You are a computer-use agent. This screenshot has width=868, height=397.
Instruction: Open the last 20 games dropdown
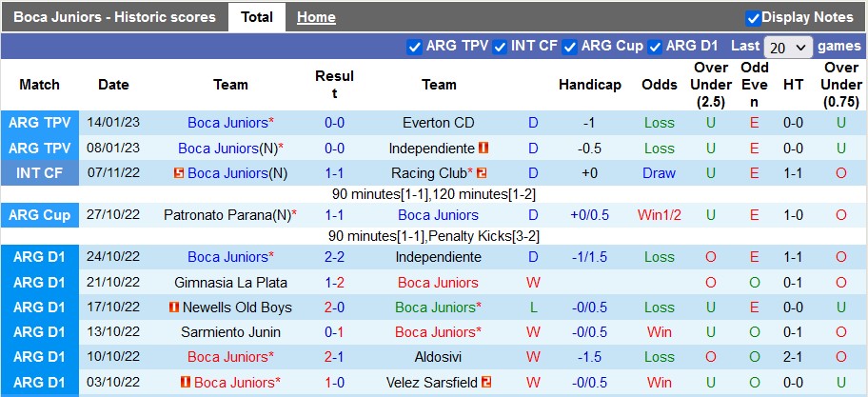788,47
